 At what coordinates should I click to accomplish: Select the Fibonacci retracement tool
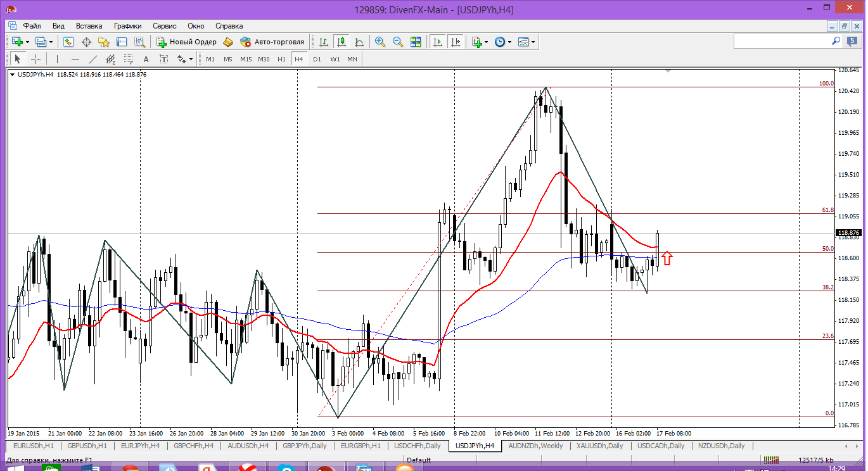pos(129,59)
